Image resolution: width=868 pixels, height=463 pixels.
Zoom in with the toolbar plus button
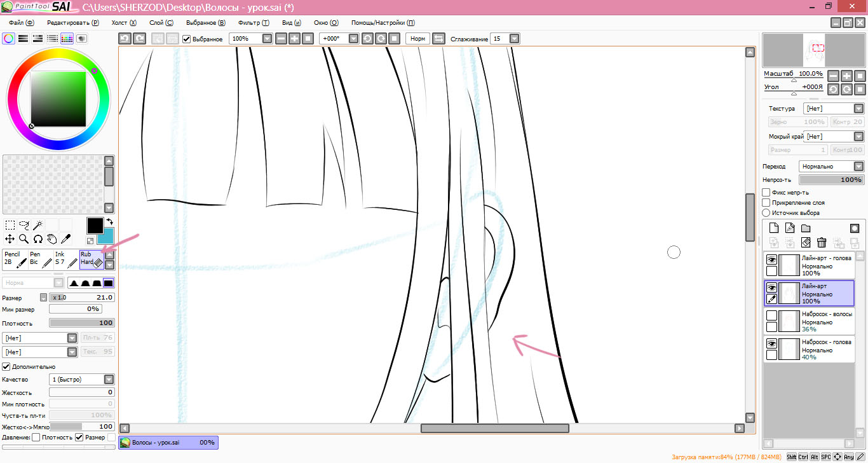[294, 39]
